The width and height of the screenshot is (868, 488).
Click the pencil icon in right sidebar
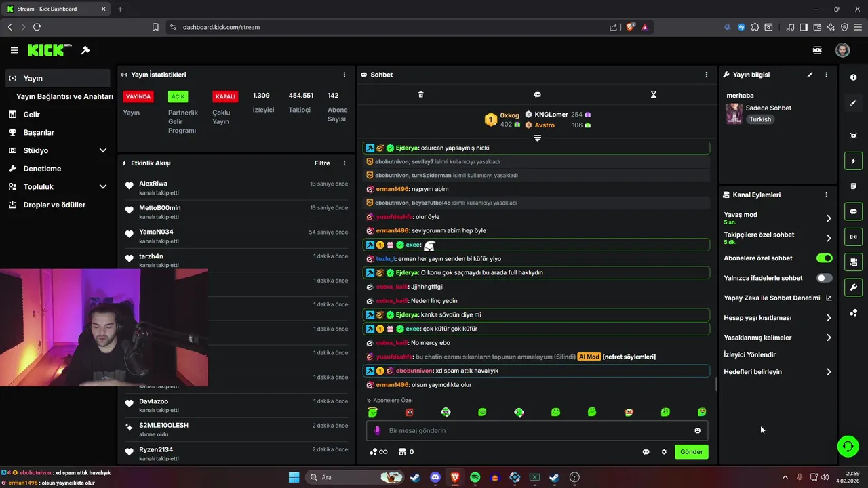coord(853,103)
